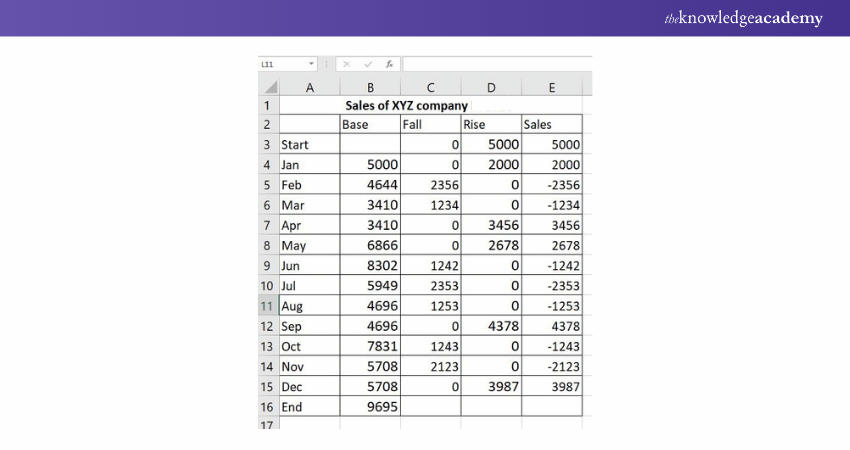Screen dimensions: 850x450
Task: Click into the formula bar input
Action: pos(495,64)
